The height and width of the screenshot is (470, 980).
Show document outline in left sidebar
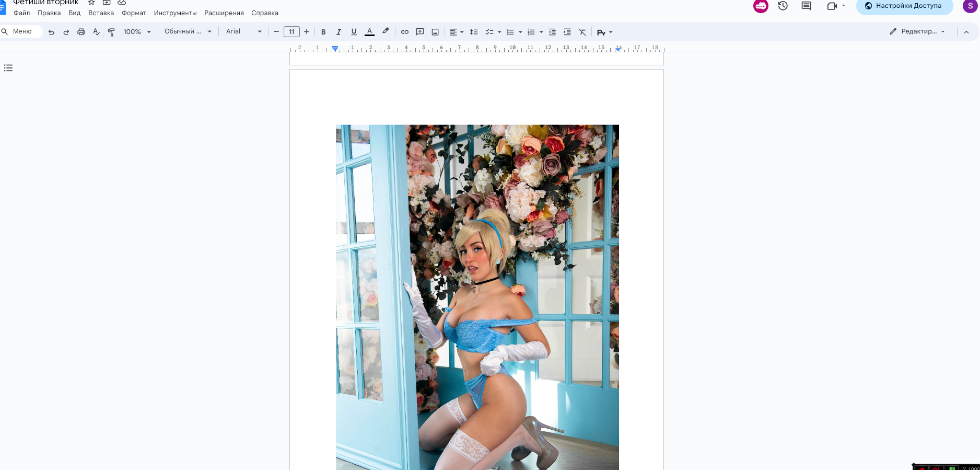tap(8, 68)
